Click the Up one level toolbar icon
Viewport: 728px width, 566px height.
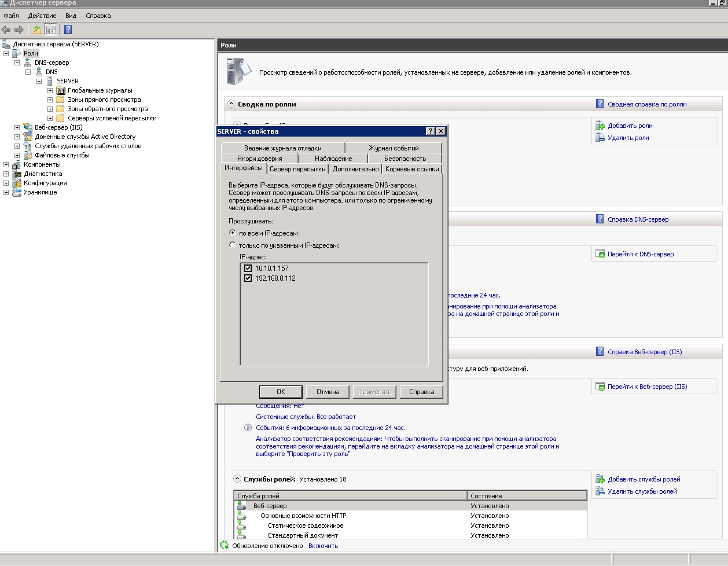[x=37, y=30]
